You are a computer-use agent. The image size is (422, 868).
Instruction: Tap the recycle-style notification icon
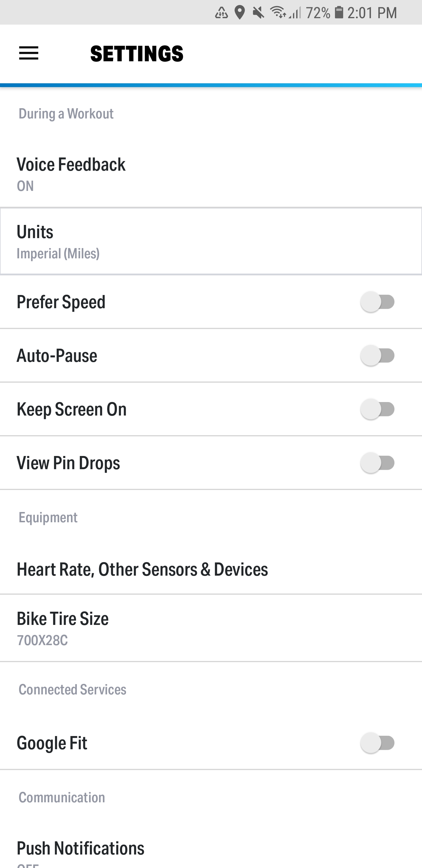221,13
